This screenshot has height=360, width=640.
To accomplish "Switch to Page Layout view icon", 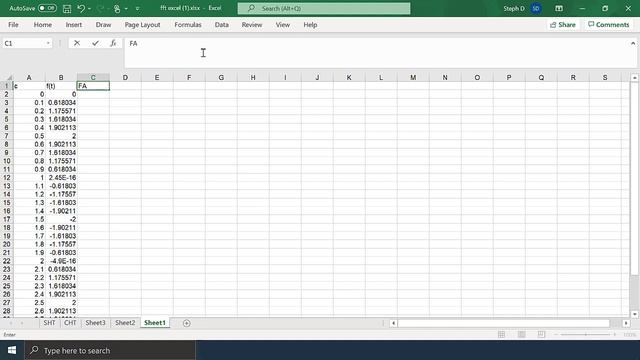I will point(522,335).
